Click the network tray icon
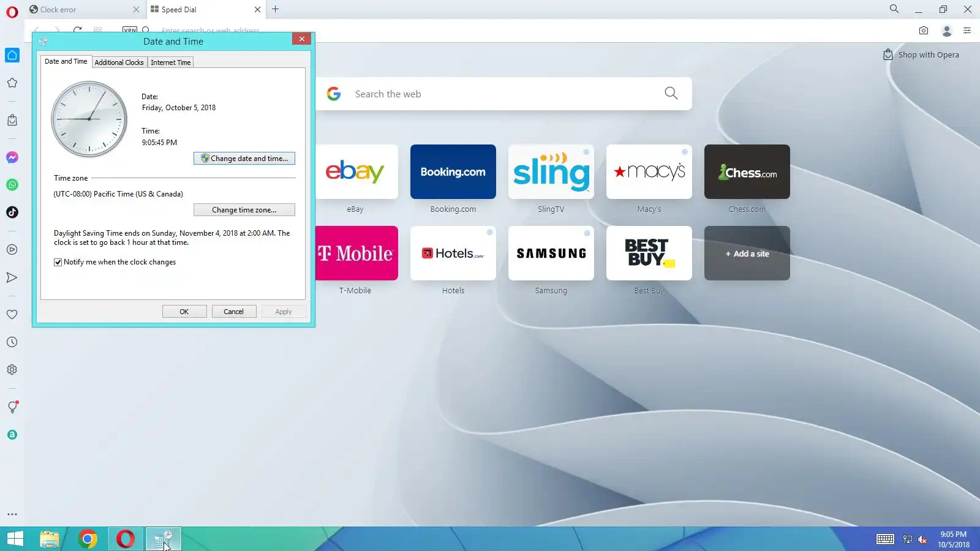980x551 pixels. pos(908,539)
